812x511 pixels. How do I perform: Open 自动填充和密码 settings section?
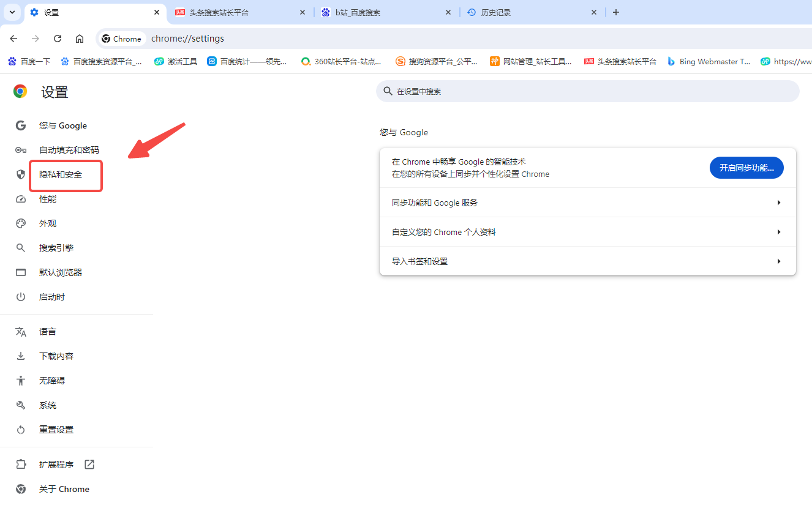coord(69,150)
